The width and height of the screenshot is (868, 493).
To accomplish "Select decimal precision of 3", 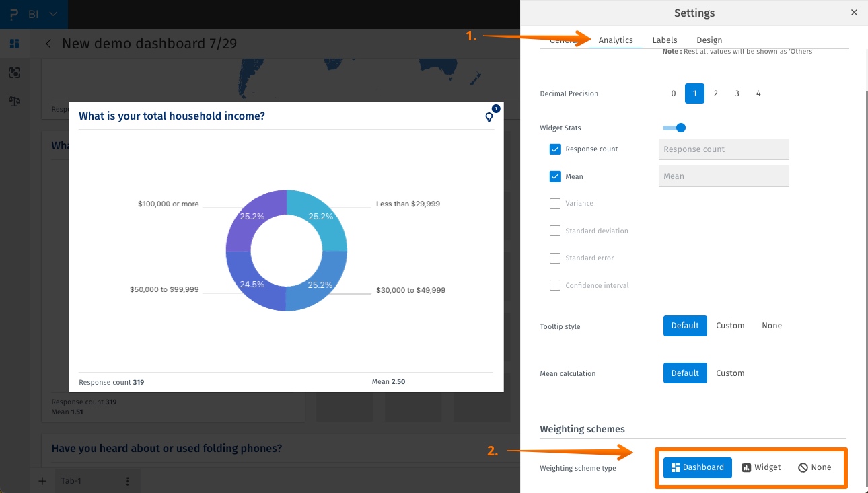I will pos(737,93).
